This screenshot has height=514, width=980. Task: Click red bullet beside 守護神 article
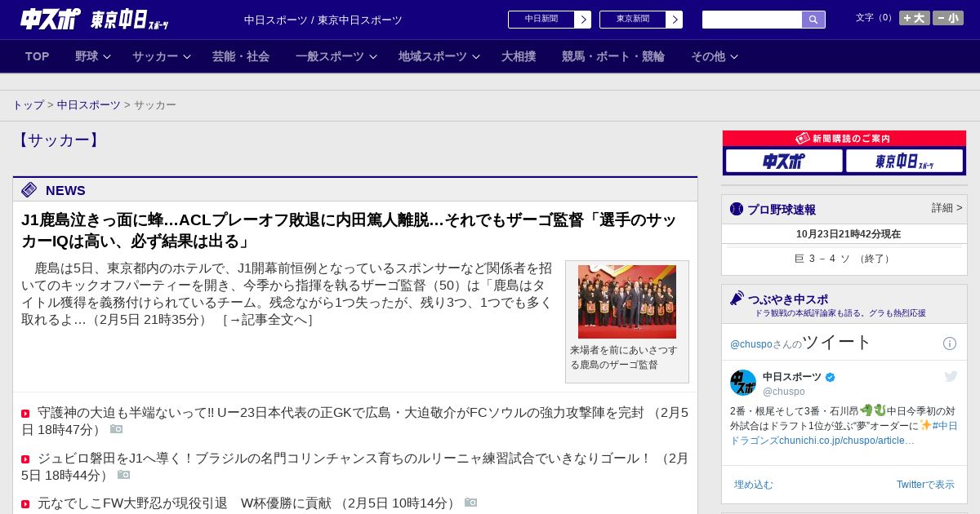coord(25,414)
